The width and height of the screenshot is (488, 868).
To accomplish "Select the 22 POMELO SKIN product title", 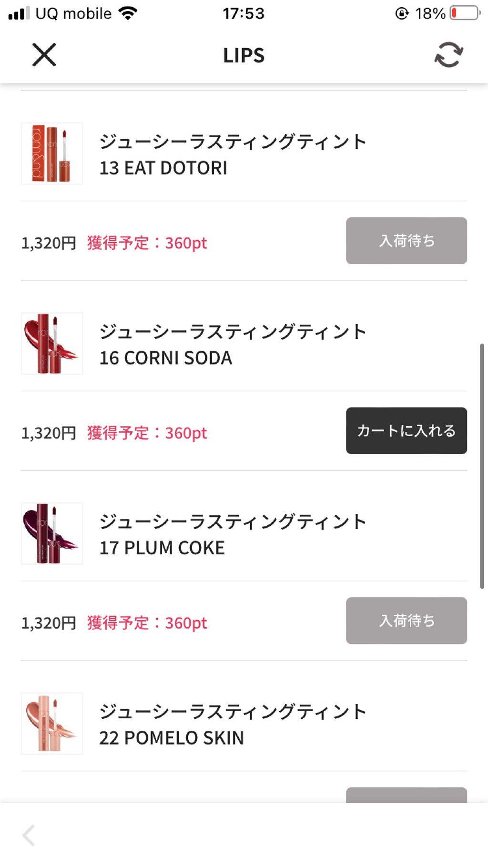I will [233, 724].
